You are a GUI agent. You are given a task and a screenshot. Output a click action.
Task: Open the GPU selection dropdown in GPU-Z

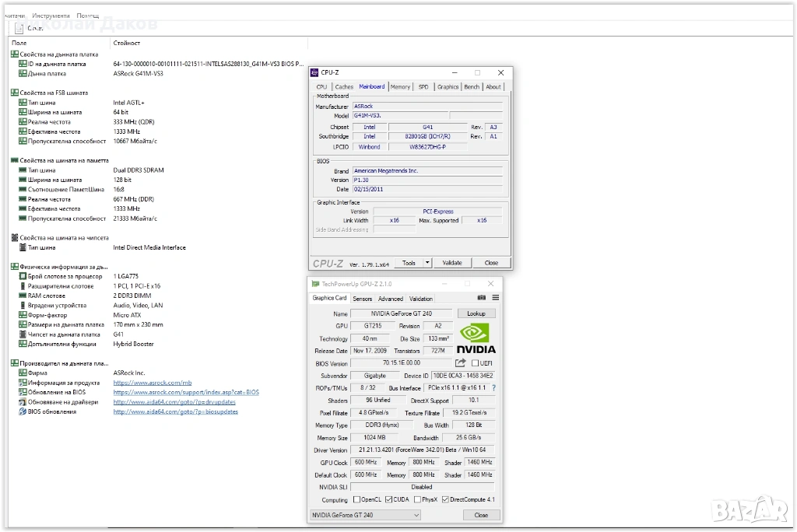(x=416, y=515)
